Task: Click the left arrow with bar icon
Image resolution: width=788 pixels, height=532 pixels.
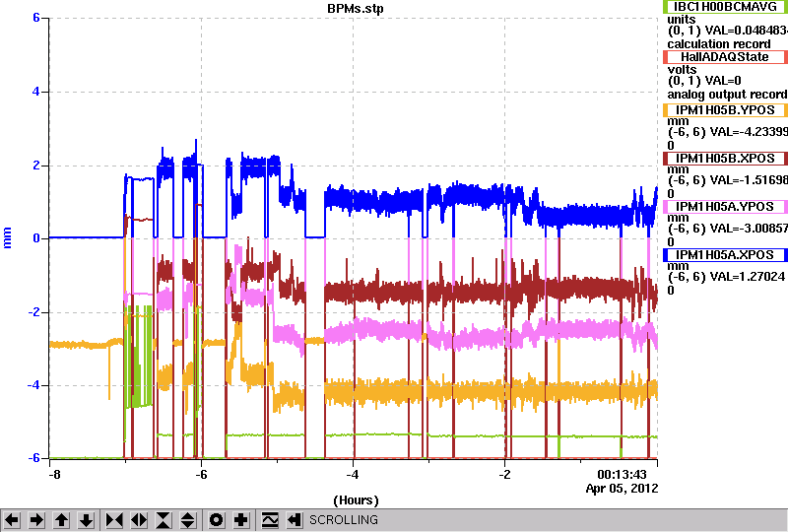Action: (295, 520)
